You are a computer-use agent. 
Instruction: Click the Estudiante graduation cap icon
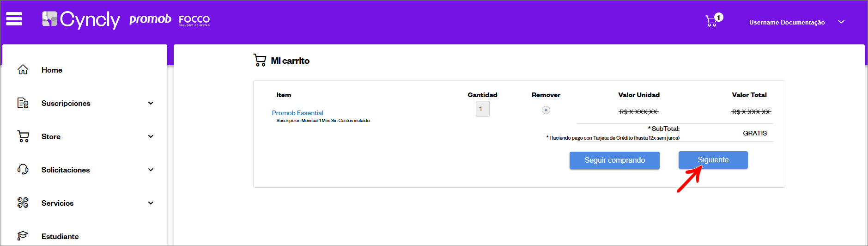coord(23,236)
